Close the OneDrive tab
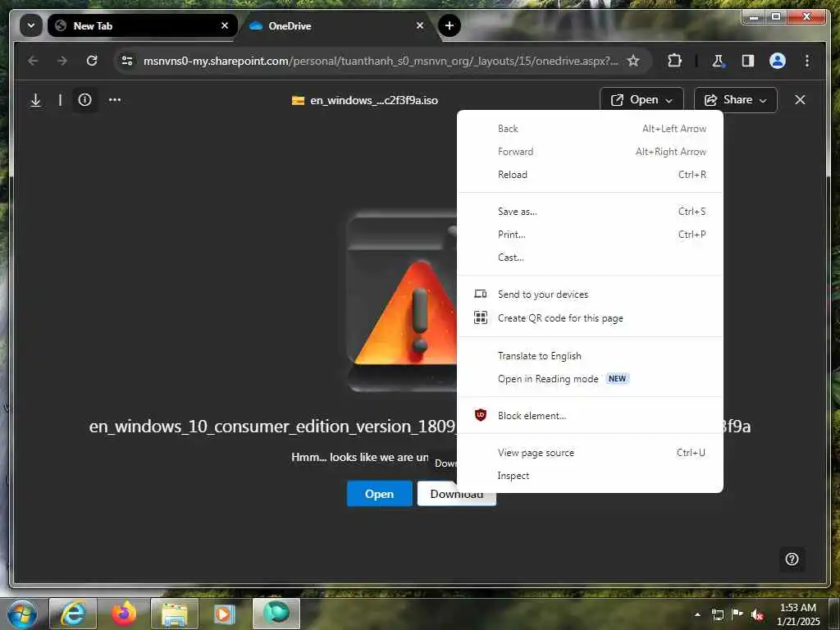Screen dimensions: 840x630 pyautogui.click(x=420, y=25)
